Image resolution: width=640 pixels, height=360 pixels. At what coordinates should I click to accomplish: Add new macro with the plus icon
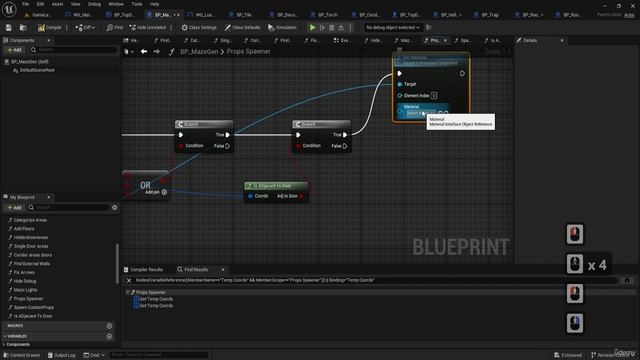pyautogui.click(x=109, y=326)
